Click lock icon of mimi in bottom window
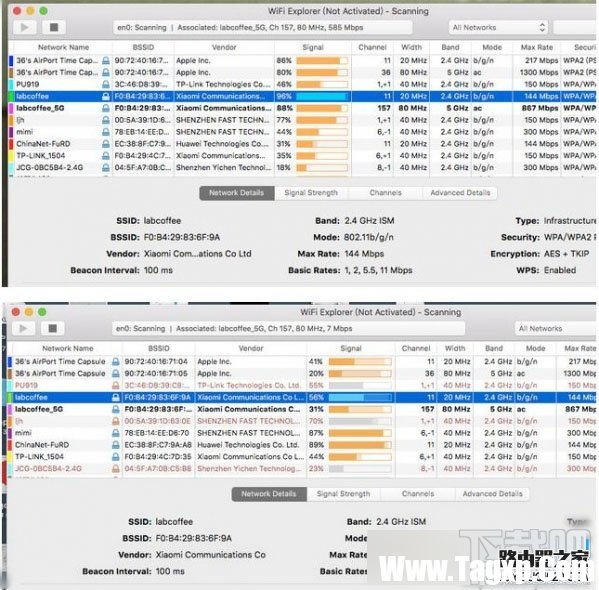The image size is (599, 590). pyautogui.click(x=115, y=433)
